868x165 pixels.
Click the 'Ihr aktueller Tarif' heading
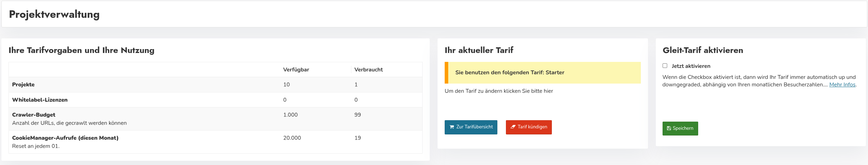[x=479, y=50]
